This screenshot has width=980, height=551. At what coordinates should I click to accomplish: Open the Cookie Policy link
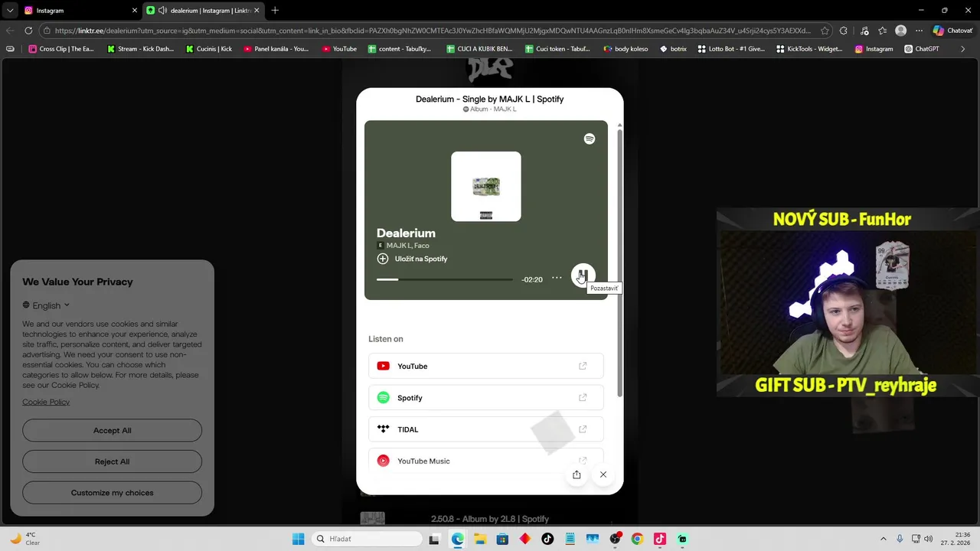pos(46,402)
